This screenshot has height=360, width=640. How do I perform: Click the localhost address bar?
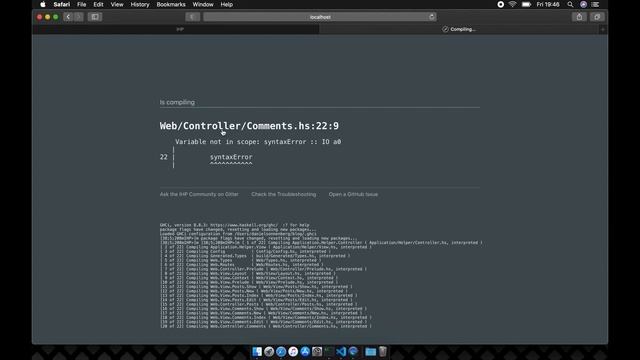(x=320, y=17)
